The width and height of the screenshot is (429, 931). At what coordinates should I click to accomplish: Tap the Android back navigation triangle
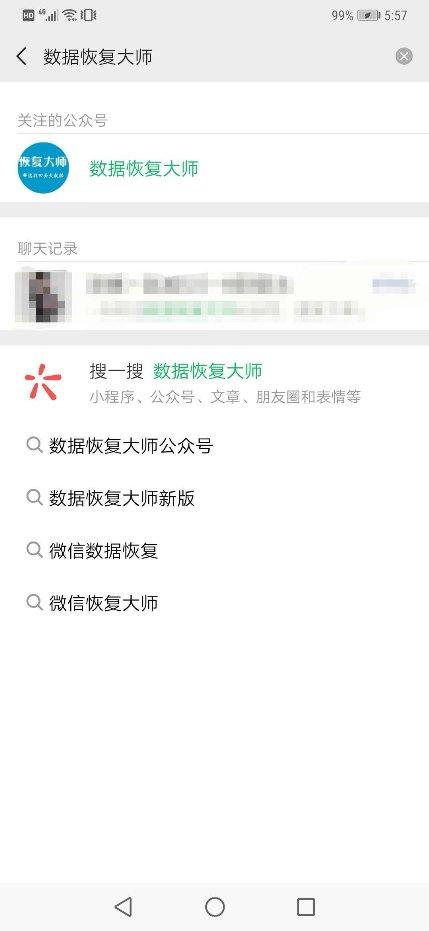[x=123, y=907]
